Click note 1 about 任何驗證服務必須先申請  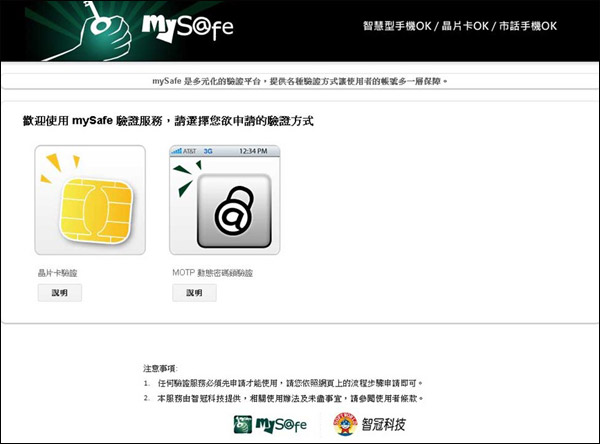pyautogui.click(x=283, y=383)
